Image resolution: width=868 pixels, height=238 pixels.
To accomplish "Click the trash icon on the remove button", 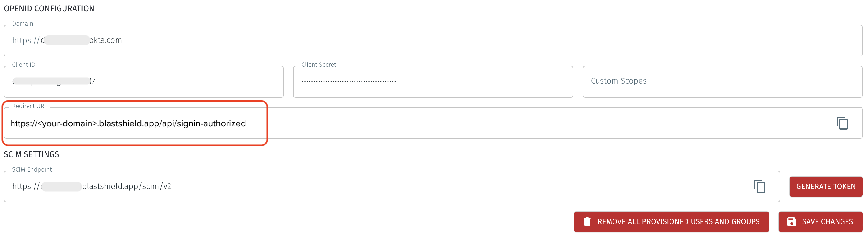I will (x=587, y=221).
